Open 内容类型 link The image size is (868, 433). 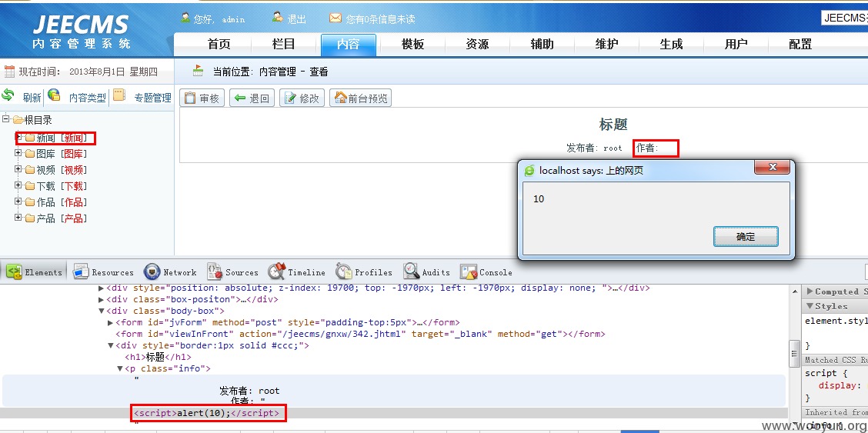pyautogui.click(x=88, y=98)
